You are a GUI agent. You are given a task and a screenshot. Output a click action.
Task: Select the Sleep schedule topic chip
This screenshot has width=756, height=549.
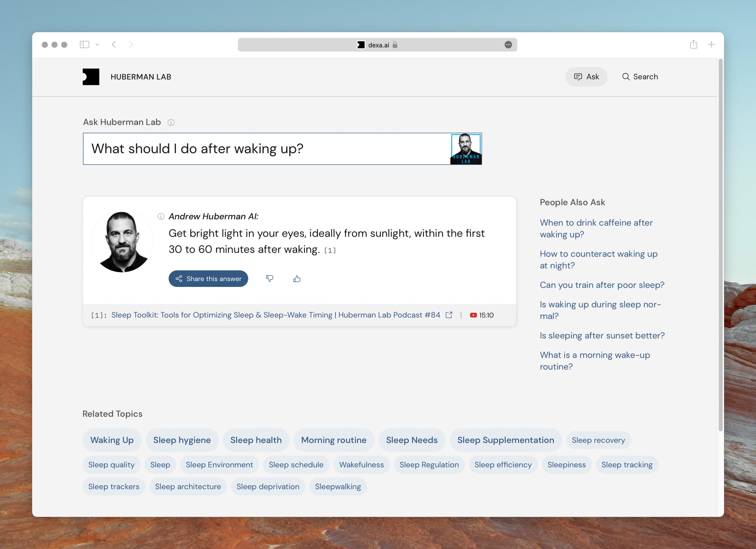pos(296,464)
